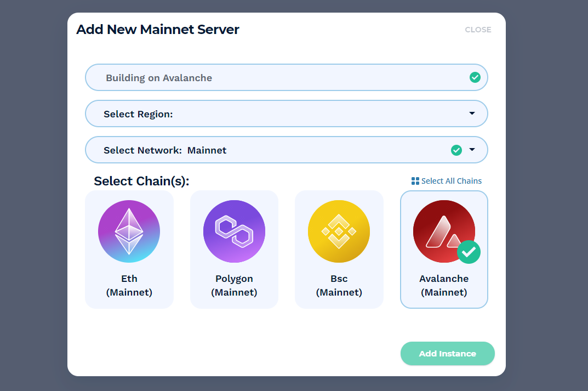588x391 pixels.
Task: Click the Add Instance button
Action: [447, 354]
